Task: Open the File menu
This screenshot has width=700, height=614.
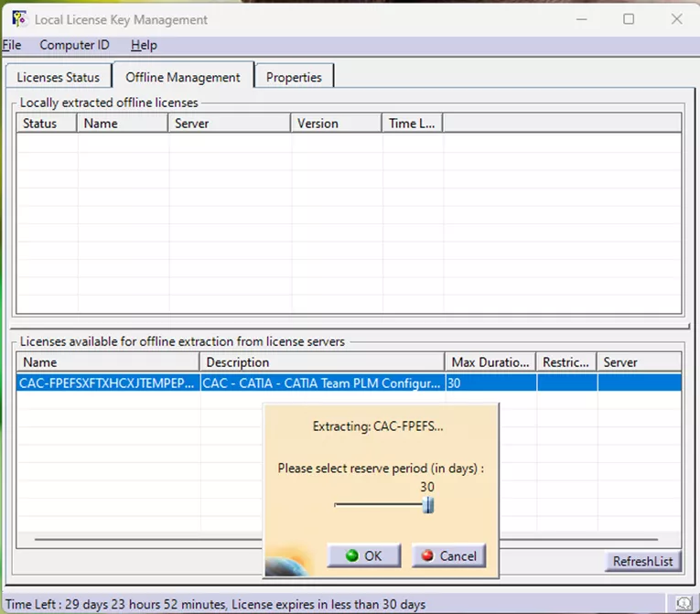Action: point(12,45)
